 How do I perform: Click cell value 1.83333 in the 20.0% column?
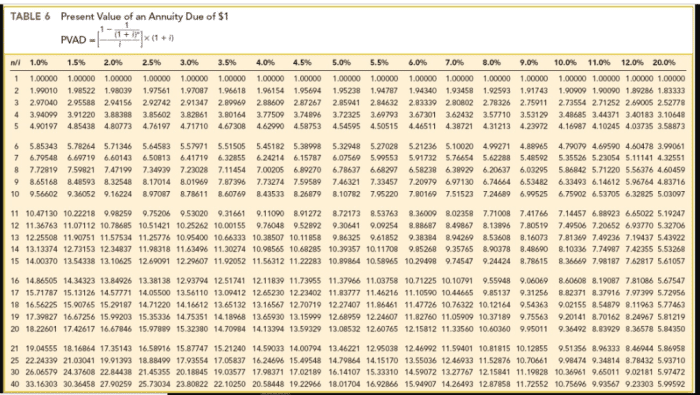pos(671,91)
